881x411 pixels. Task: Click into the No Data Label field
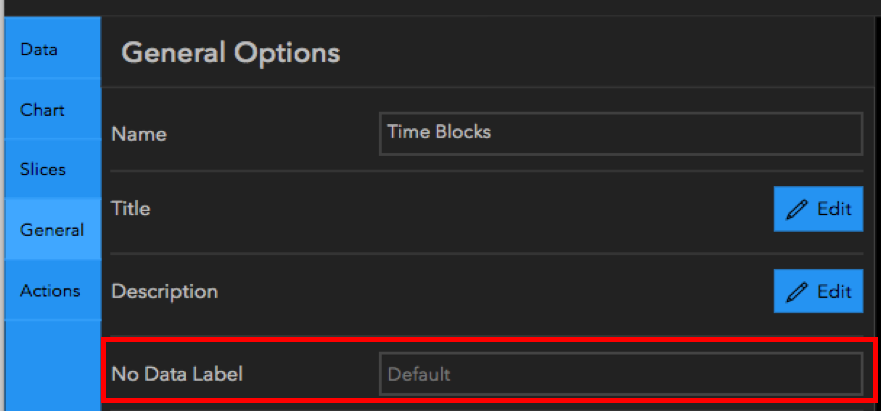point(620,375)
